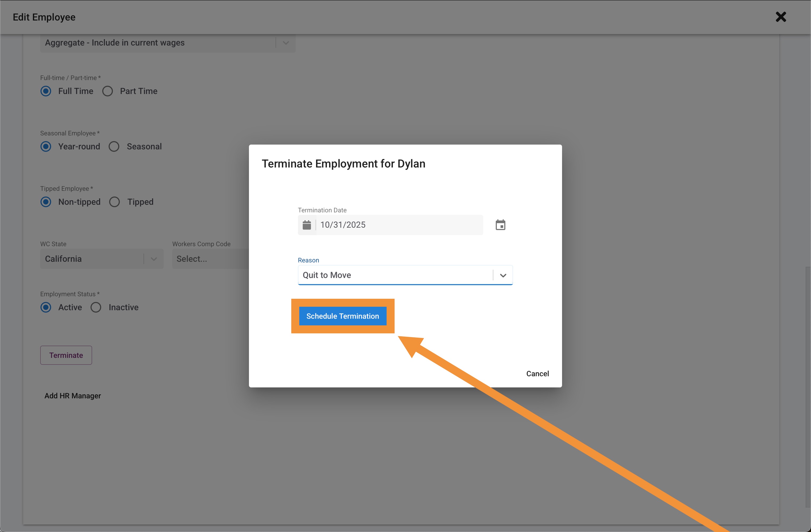Select the Year-round radio button
Viewport: 811px width, 532px height.
point(46,146)
